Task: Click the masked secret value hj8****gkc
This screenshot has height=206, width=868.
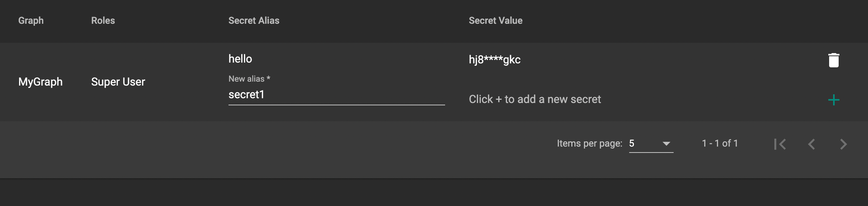Action: pos(495,60)
